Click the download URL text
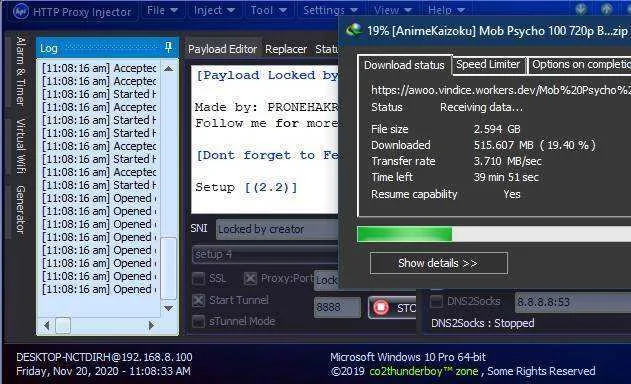 point(500,90)
